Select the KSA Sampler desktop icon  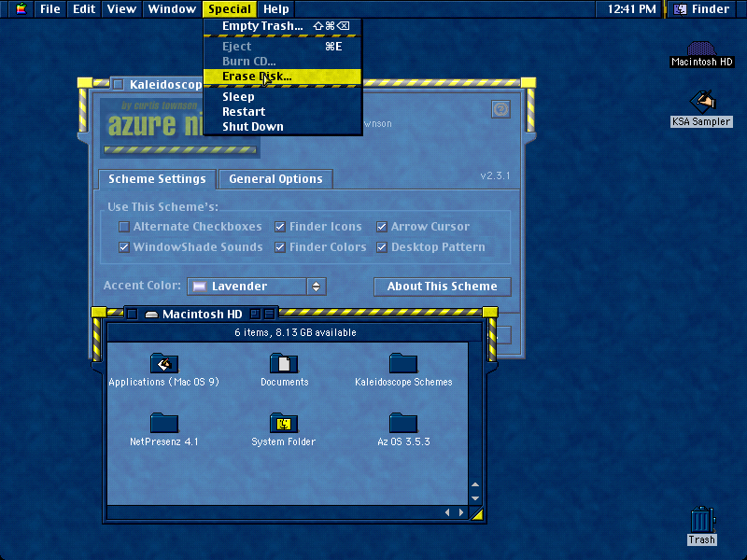[x=703, y=102]
